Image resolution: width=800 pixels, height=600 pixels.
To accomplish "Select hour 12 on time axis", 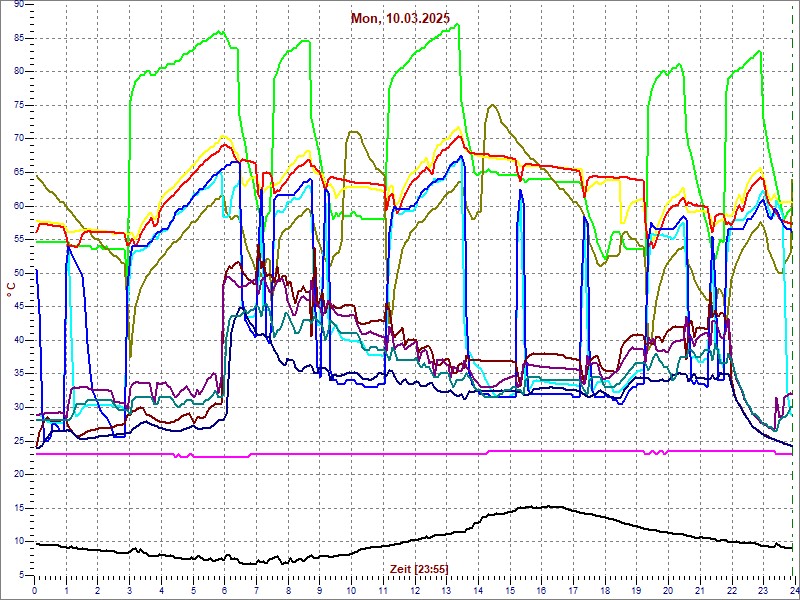I will tap(414, 590).
